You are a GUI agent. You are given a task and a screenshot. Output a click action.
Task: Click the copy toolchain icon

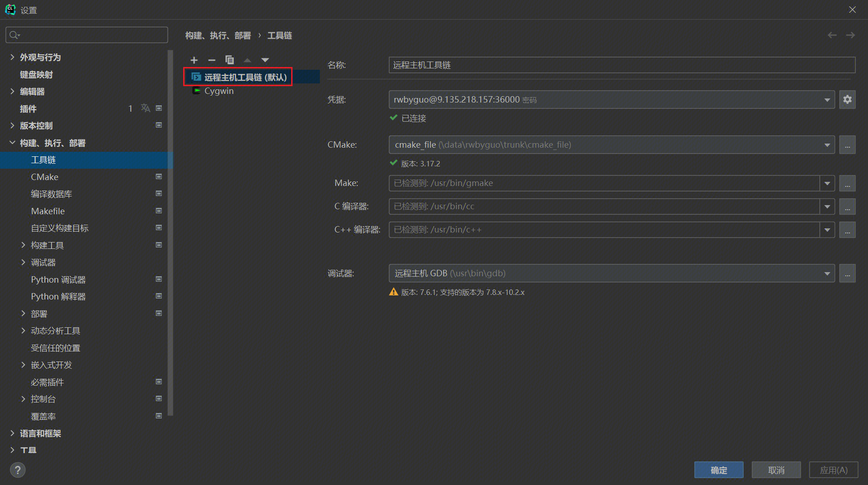click(x=230, y=60)
